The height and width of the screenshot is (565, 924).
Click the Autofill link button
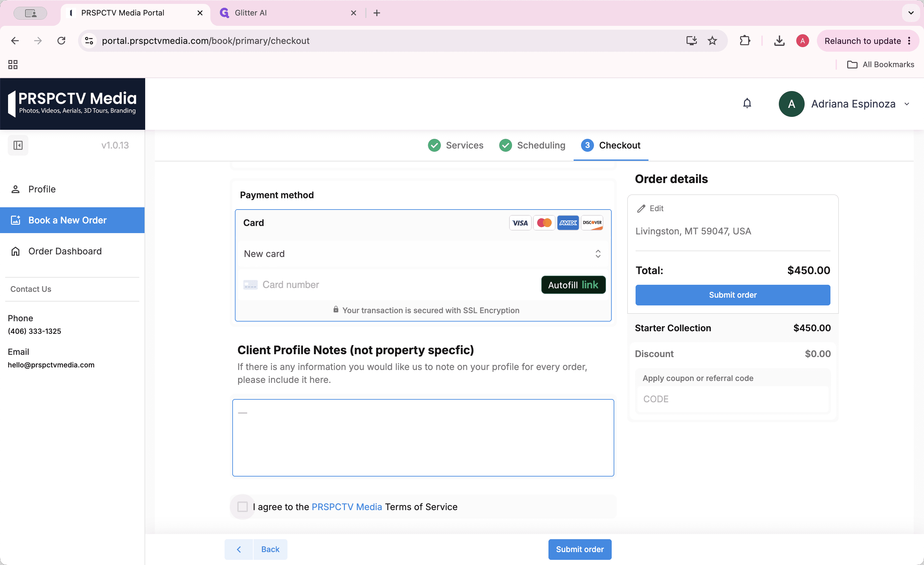[573, 285]
